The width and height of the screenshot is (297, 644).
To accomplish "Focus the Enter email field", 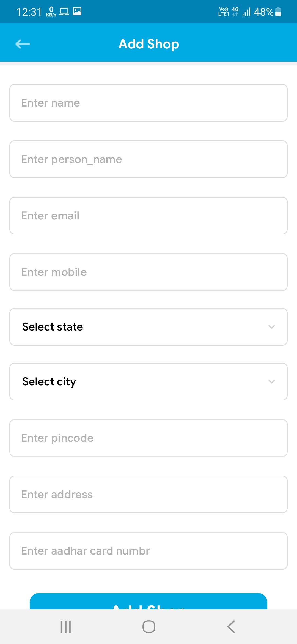I will (148, 215).
